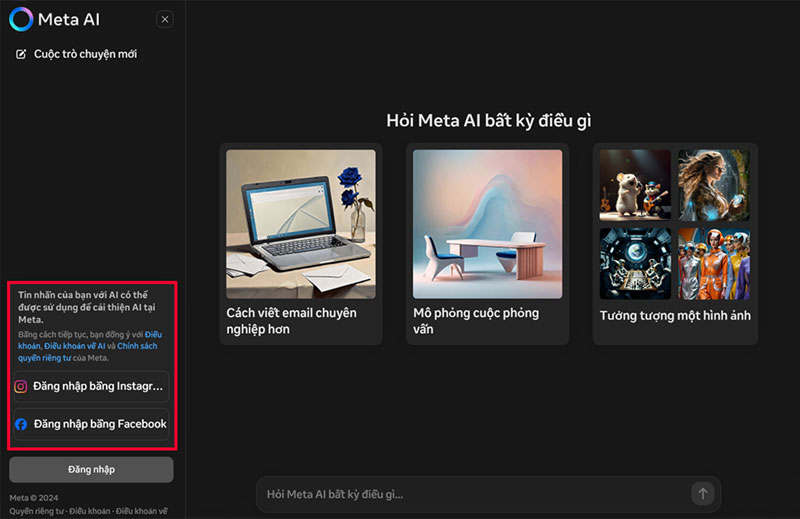Click the Meta AI logo icon
The image size is (800, 519).
point(21,19)
